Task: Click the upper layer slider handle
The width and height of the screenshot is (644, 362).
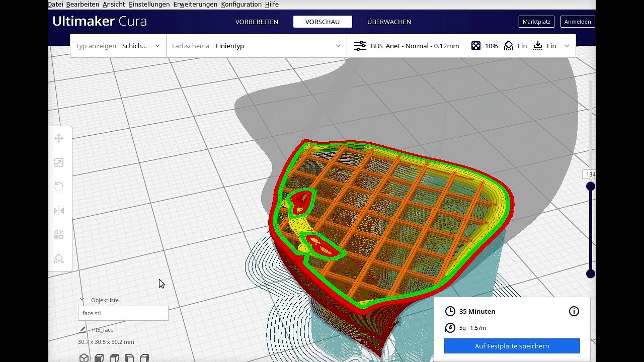Action: tap(591, 187)
